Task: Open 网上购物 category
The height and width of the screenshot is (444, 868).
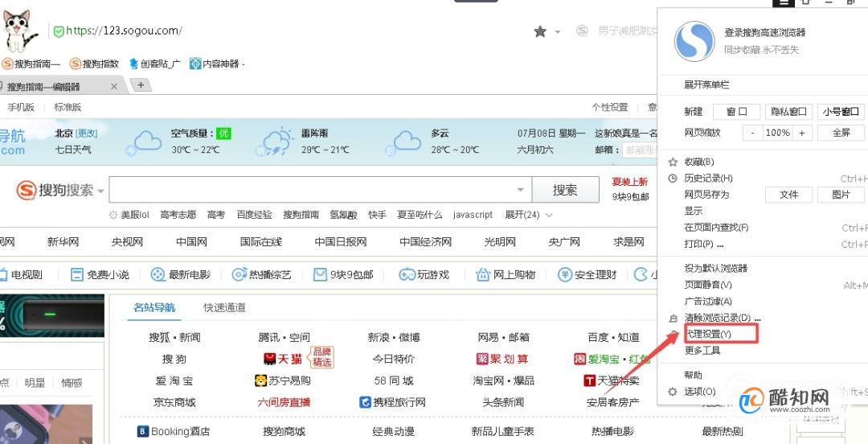Action: [506, 274]
